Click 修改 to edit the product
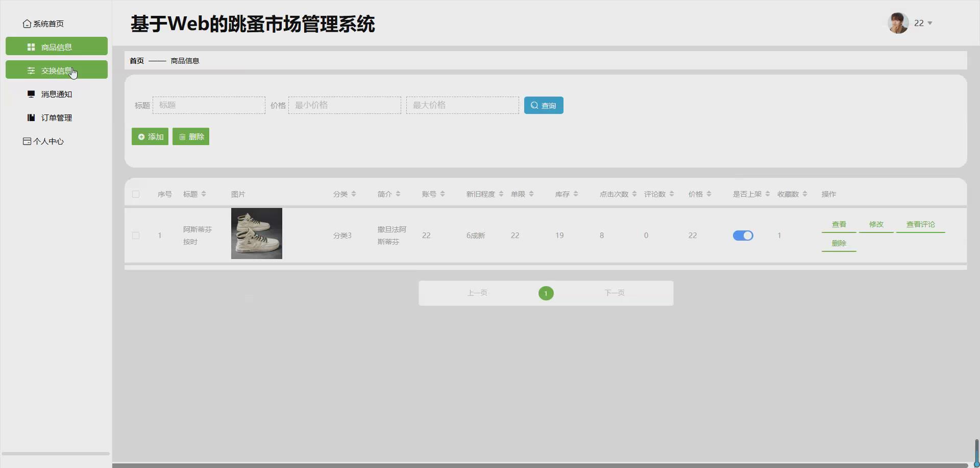This screenshot has height=468, width=980. tap(876, 223)
